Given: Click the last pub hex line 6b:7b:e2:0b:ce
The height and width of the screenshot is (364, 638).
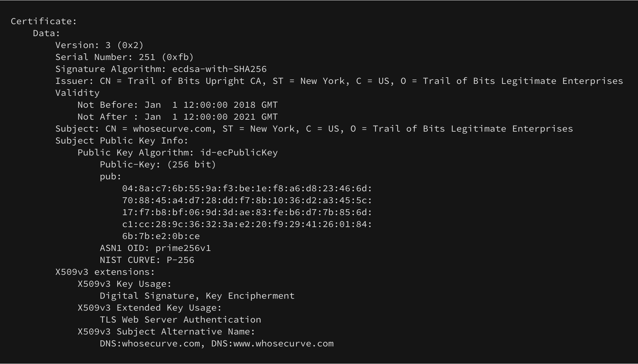Looking at the screenshot, I should click(x=161, y=236).
